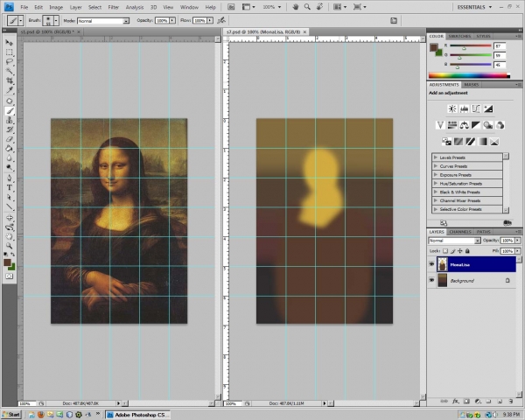Open the ESSENTIALS workspace menu

[474, 7]
